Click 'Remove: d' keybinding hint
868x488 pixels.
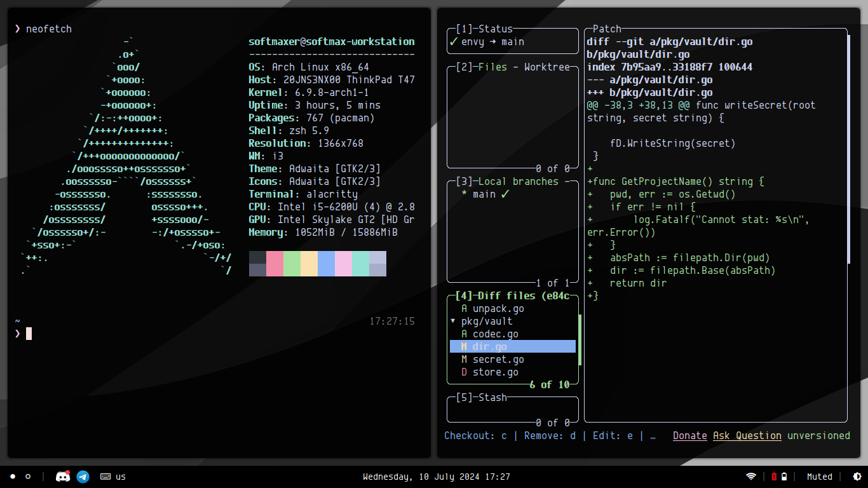(550, 436)
